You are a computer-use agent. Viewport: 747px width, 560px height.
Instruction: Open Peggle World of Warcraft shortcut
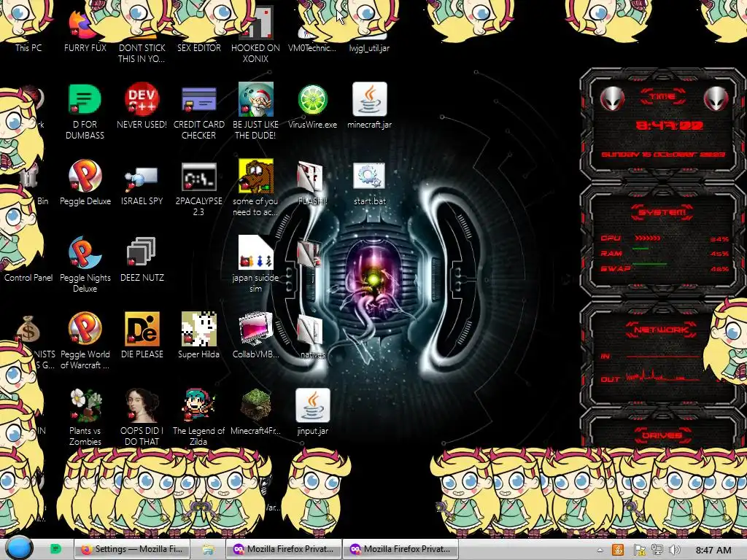pos(85,329)
